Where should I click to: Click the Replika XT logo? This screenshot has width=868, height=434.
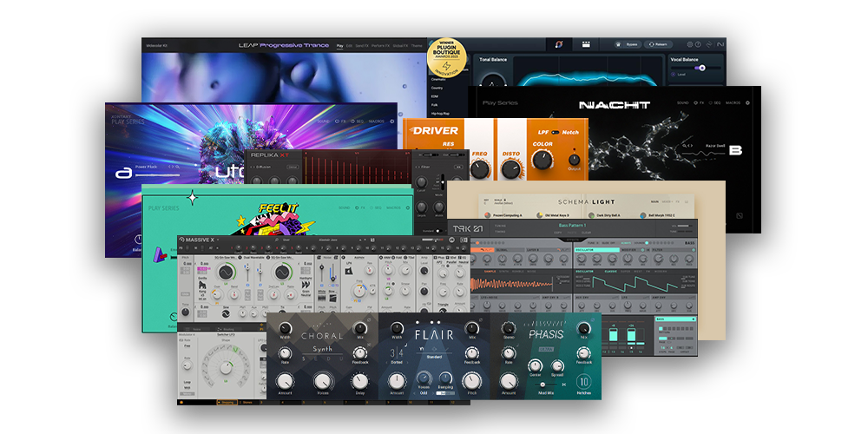coord(268,155)
